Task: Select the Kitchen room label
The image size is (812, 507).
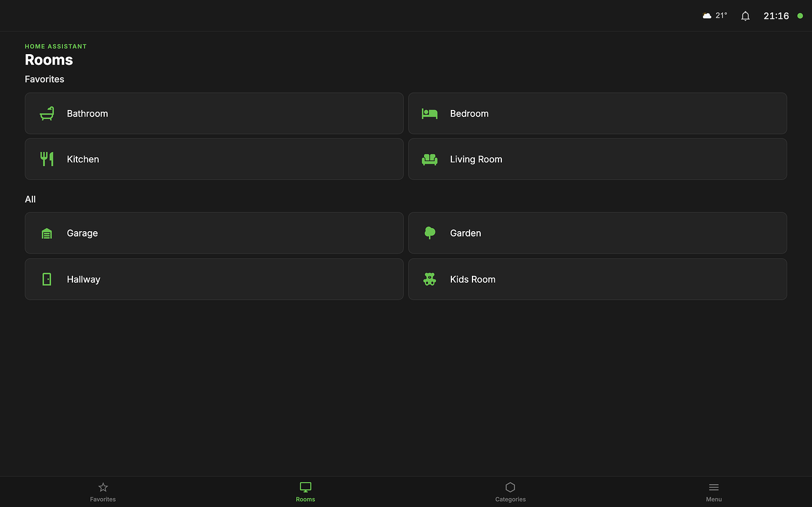Action: coord(83,159)
